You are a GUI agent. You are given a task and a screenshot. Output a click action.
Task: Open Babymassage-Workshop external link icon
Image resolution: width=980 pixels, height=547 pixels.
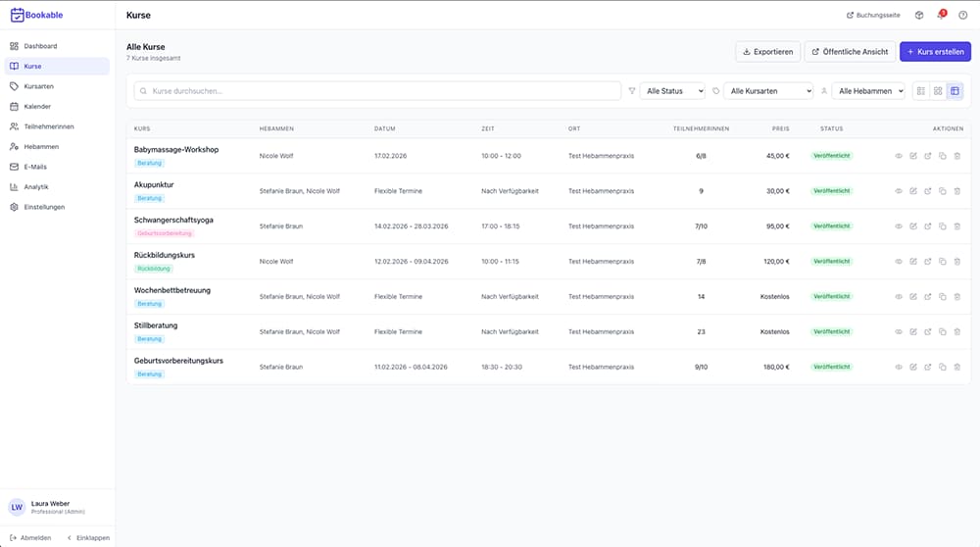[x=927, y=156]
